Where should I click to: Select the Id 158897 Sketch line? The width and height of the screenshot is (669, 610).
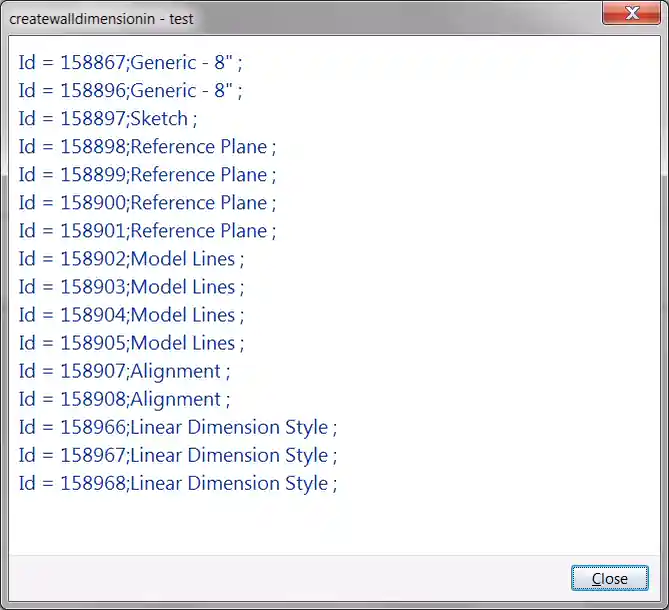(x=108, y=118)
